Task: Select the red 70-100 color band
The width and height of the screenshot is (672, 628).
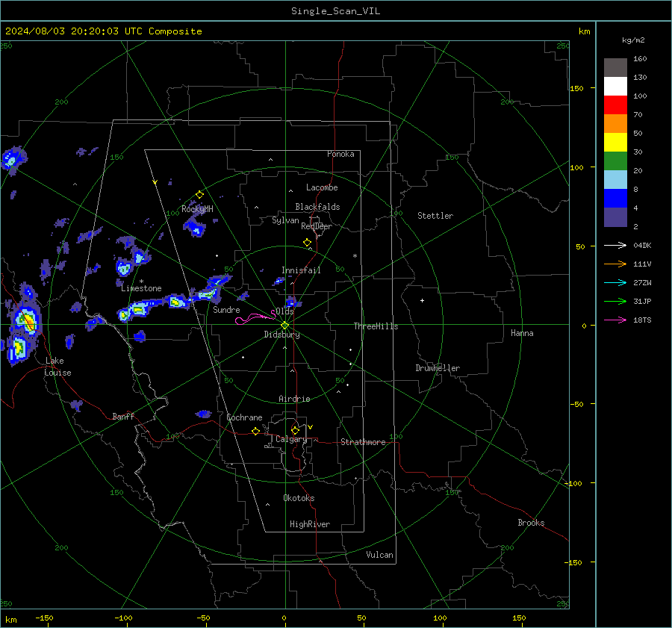Action: click(615, 105)
